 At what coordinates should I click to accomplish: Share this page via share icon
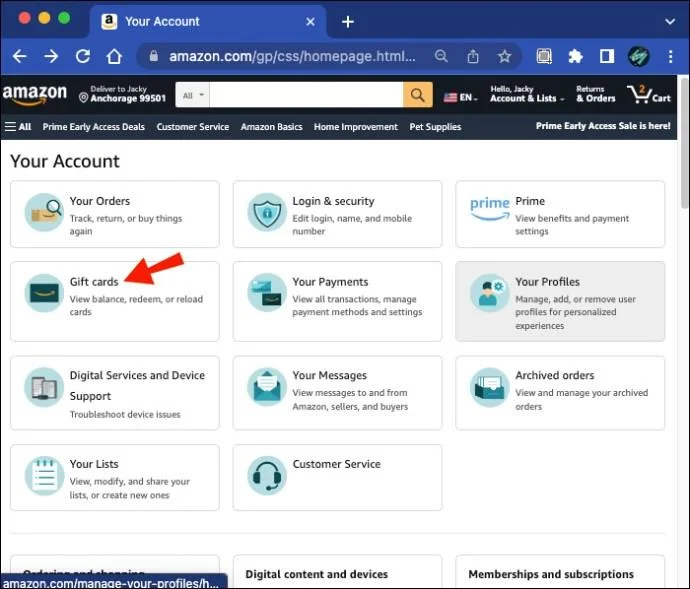[473, 56]
